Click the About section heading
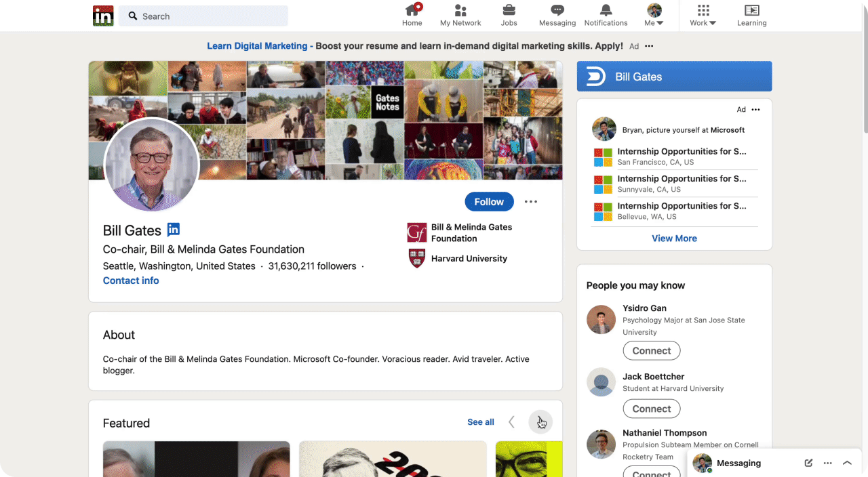This screenshot has height=477, width=868. pos(119,335)
